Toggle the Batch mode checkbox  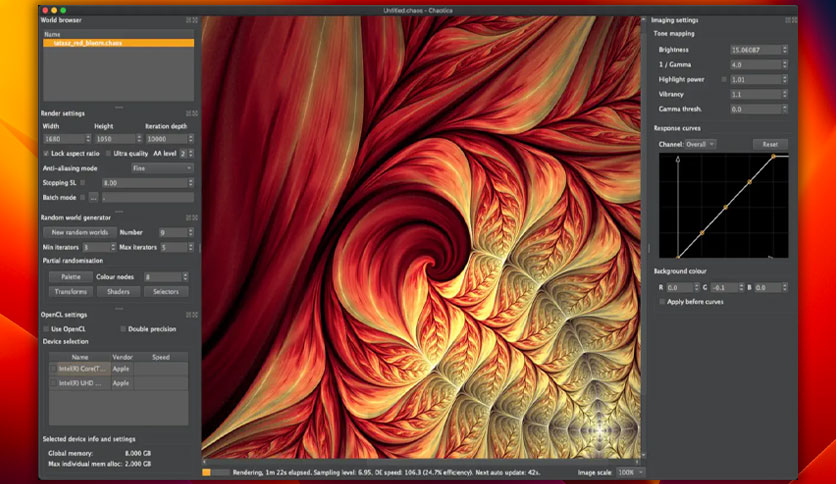coord(83,197)
